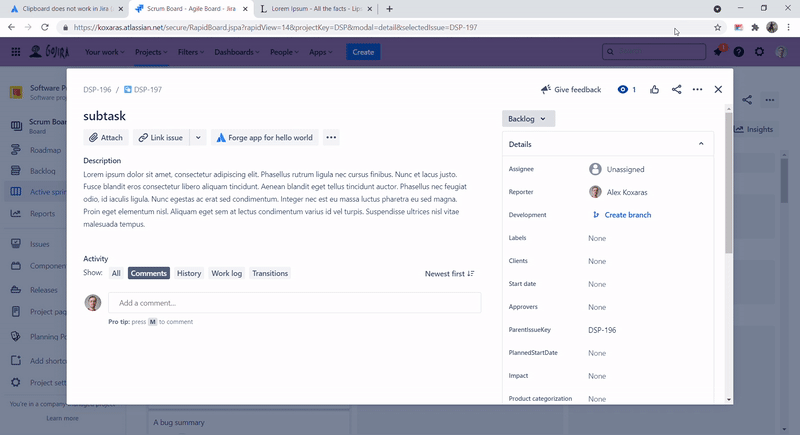The image size is (800, 435).
Task: Click the Labels None value
Action: point(597,238)
